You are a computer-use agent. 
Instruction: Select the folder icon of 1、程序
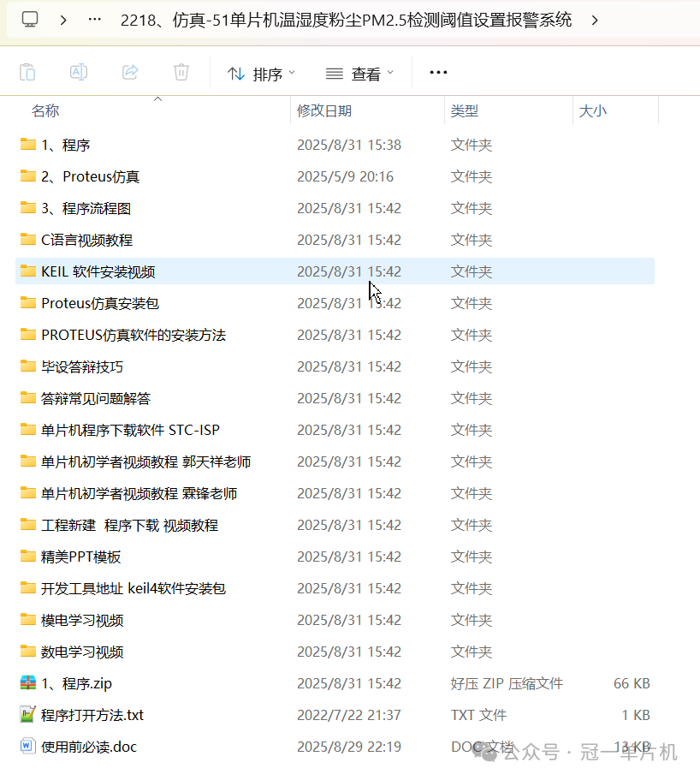click(28, 144)
